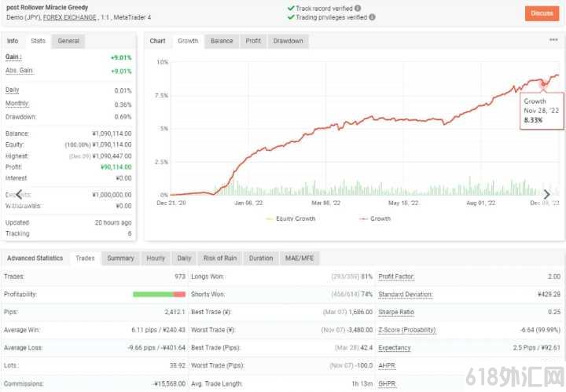Click the Nov 28 data point marker on chart
The image size is (566, 392).
coord(543,84)
